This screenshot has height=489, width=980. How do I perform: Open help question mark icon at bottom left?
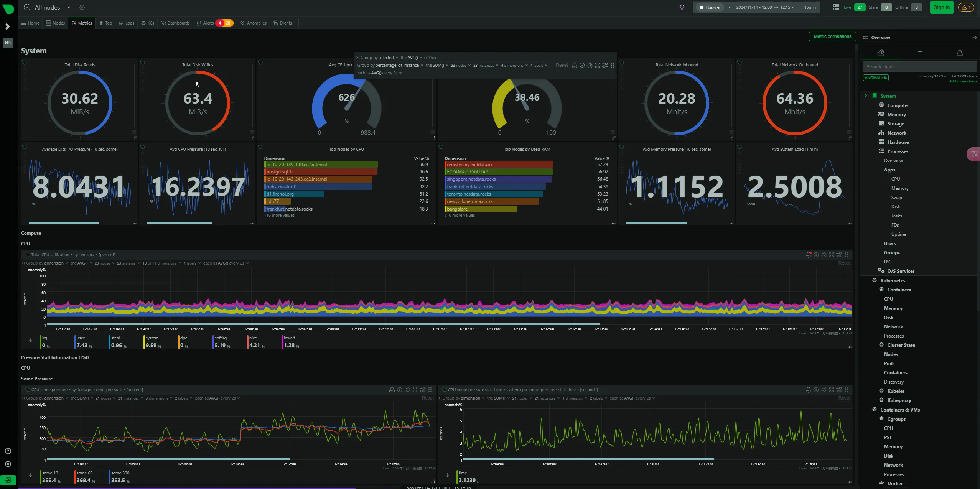click(x=8, y=451)
